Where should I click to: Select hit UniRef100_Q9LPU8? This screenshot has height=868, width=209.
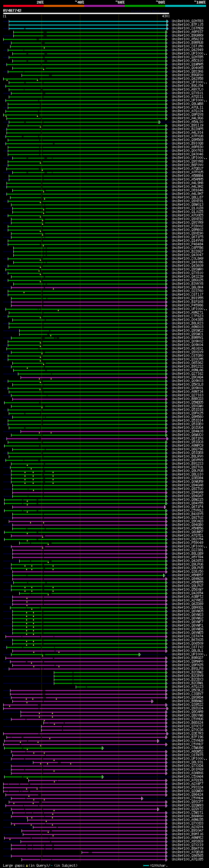point(187,471)
